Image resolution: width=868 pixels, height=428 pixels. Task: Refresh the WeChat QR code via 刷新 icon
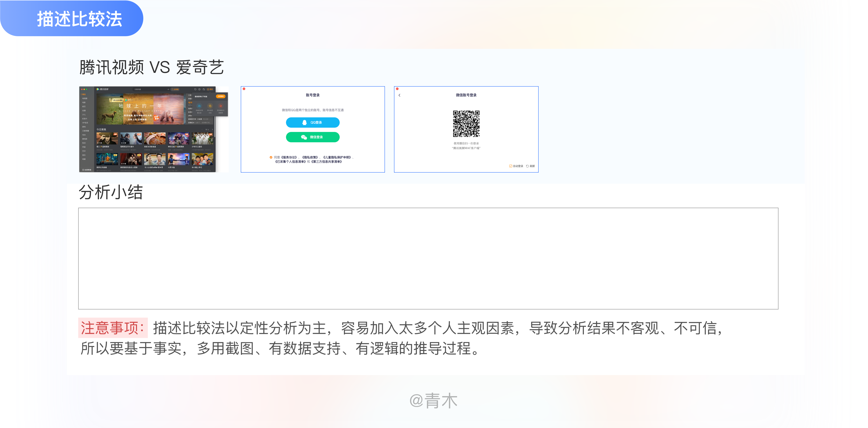pyautogui.click(x=528, y=166)
